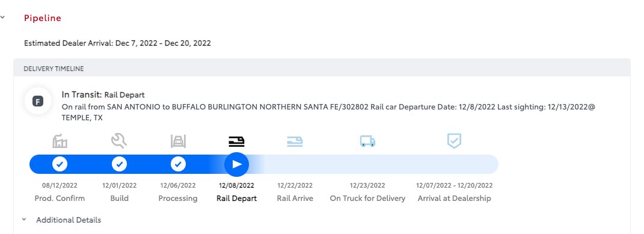Click the round F status badge

pyautogui.click(x=38, y=101)
